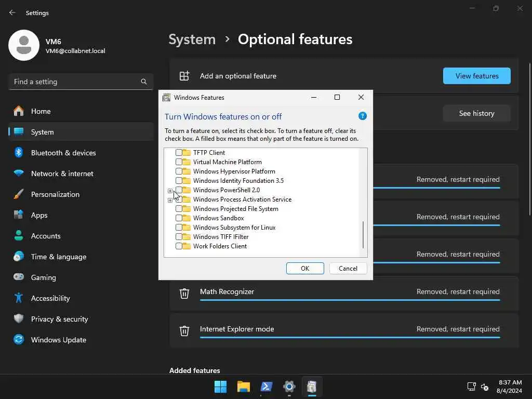This screenshot has height=399, width=532.
Task: Click the System monitor icon in sidebar
Action: 19,131
